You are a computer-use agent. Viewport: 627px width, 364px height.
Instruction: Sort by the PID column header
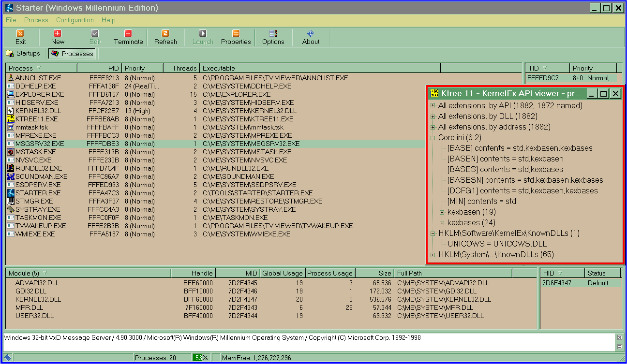(x=99, y=68)
